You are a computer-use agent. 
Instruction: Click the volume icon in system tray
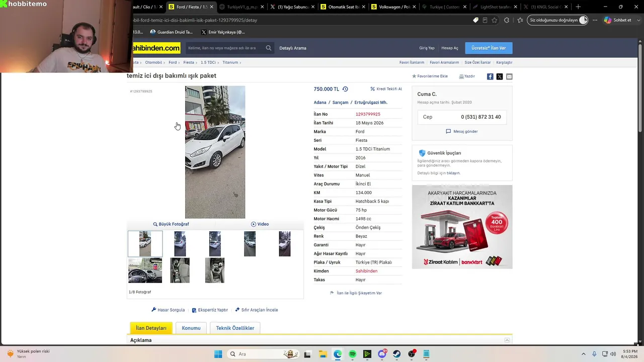point(613,354)
